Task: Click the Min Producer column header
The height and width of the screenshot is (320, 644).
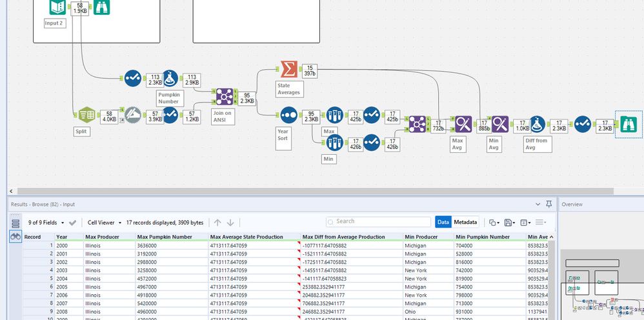Action: pos(428,237)
